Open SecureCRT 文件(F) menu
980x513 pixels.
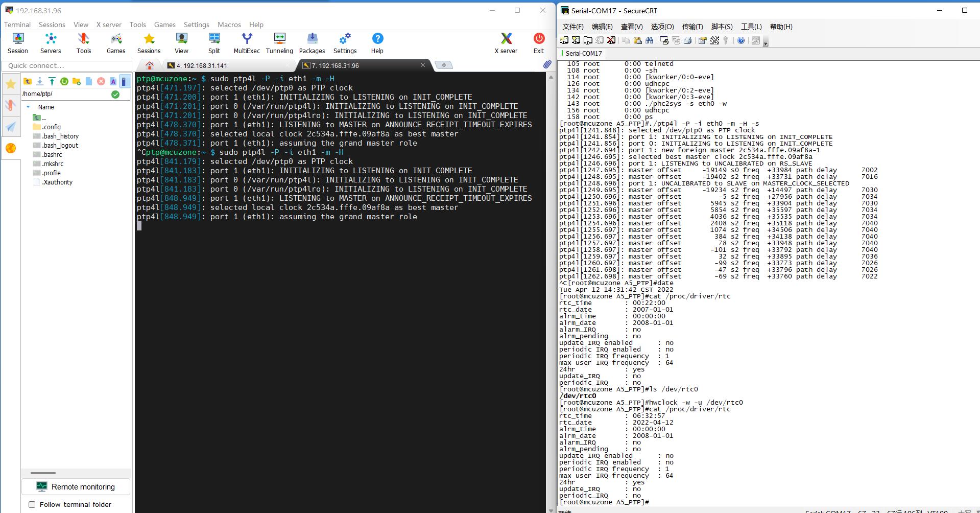(x=573, y=27)
